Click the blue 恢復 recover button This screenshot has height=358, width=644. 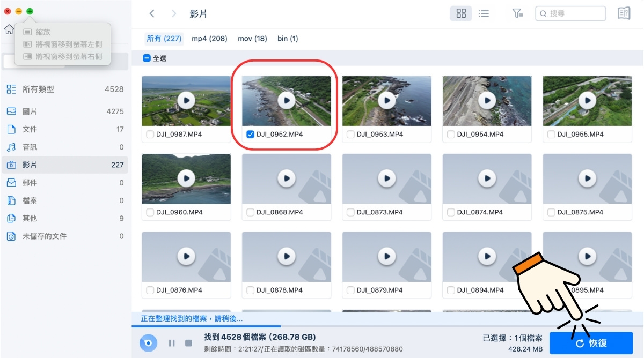click(x=591, y=343)
